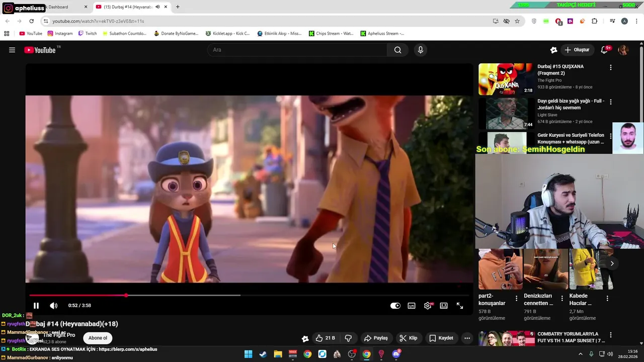The width and height of the screenshot is (644, 362).
Task: Close the Dashboard browser tab
Action: (86, 7)
